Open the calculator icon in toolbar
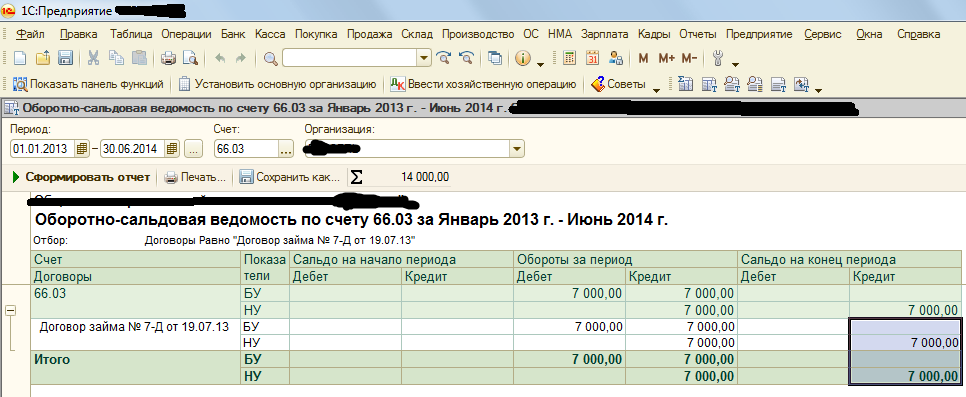The height and width of the screenshot is (397, 966). (x=570, y=59)
